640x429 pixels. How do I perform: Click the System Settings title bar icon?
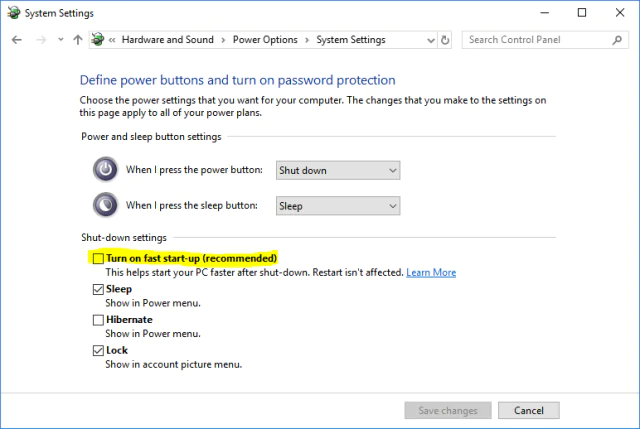point(12,12)
